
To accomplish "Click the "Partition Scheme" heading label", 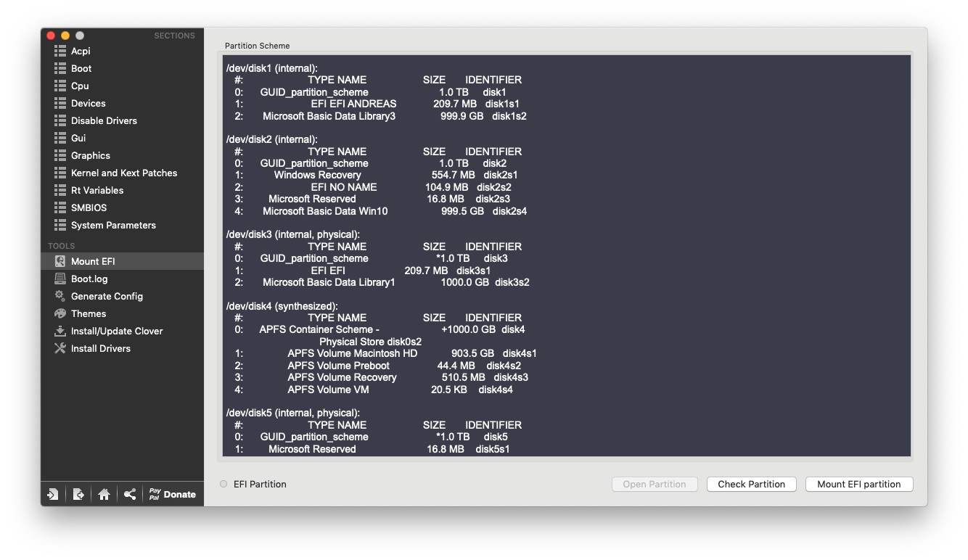I will click(257, 46).
